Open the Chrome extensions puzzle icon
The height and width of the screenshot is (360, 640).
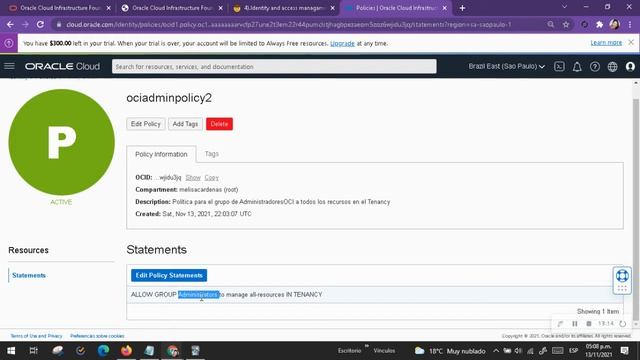click(x=599, y=24)
